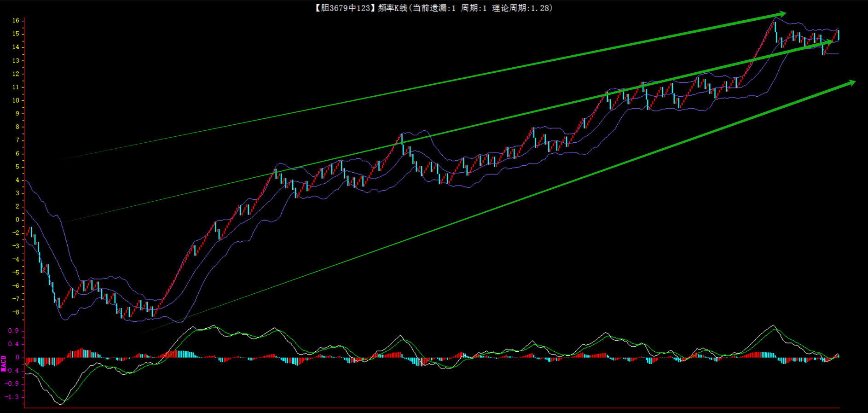Click the 10 label on price axis
Image resolution: width=868 pixels, height=413 pixels.
click(16, 100)
